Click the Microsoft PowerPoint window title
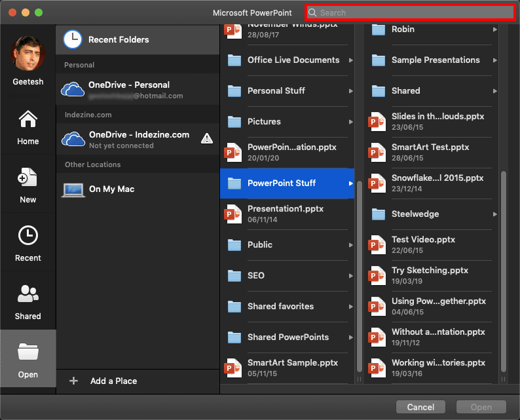 pyautogui.click(x=252, y=13)
